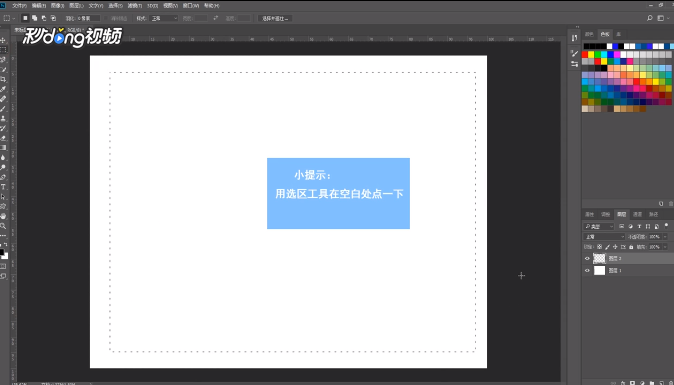The height and width of the screenshot is (385, 674).
Task: Select the Hand tool
Action: (3, 216)
